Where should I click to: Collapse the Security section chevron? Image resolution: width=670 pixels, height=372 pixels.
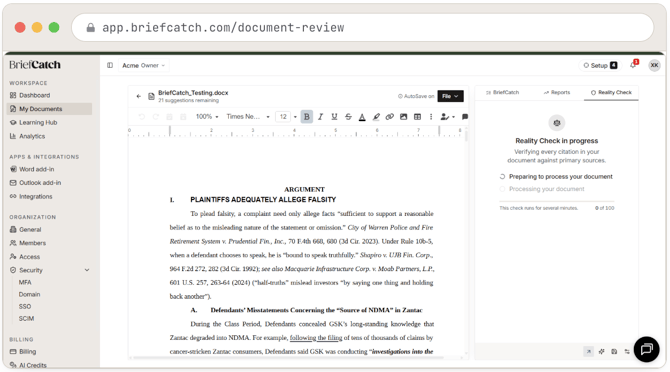coord(87,270)
